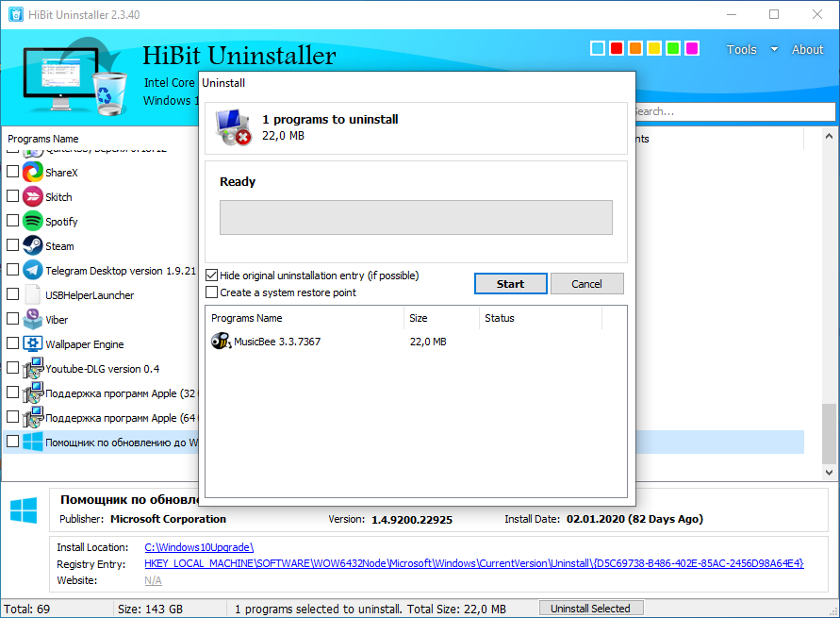
Task: Click the Youtube-DLG installer icon
Action: point(33,368)
